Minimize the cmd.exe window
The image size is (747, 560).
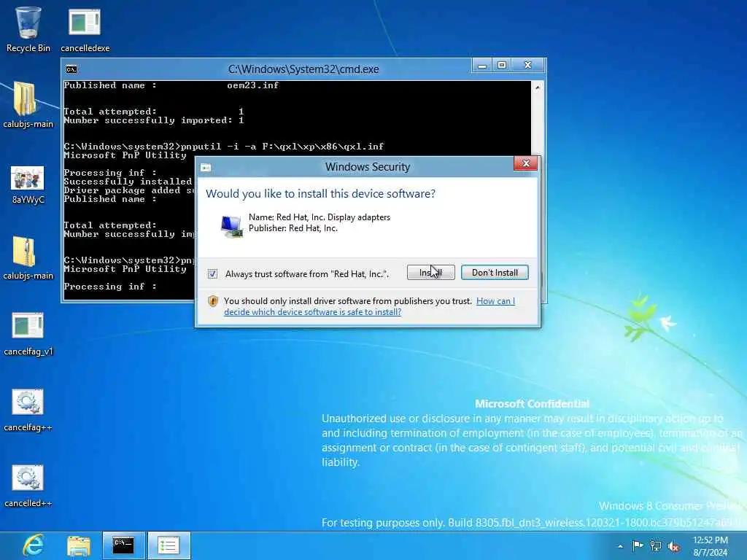point(482,65)
